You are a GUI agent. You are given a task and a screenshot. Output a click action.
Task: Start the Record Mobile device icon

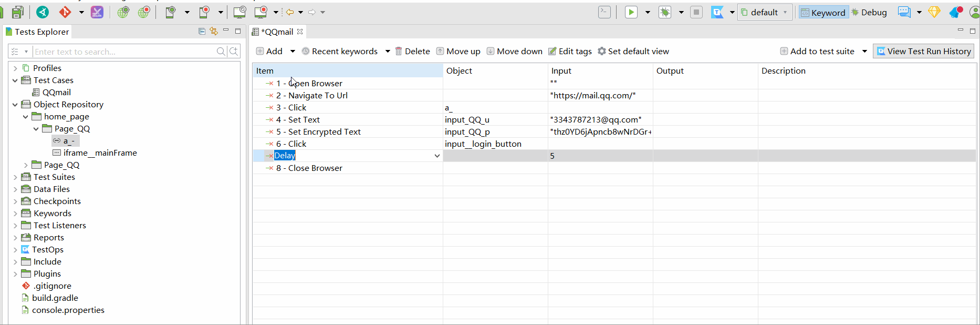point(204,12)
